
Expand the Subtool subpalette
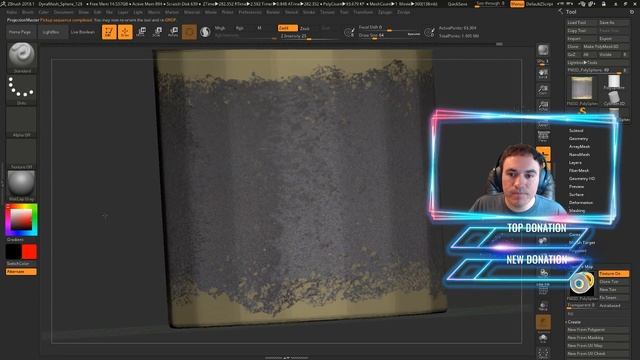click(x=576, y=131)
